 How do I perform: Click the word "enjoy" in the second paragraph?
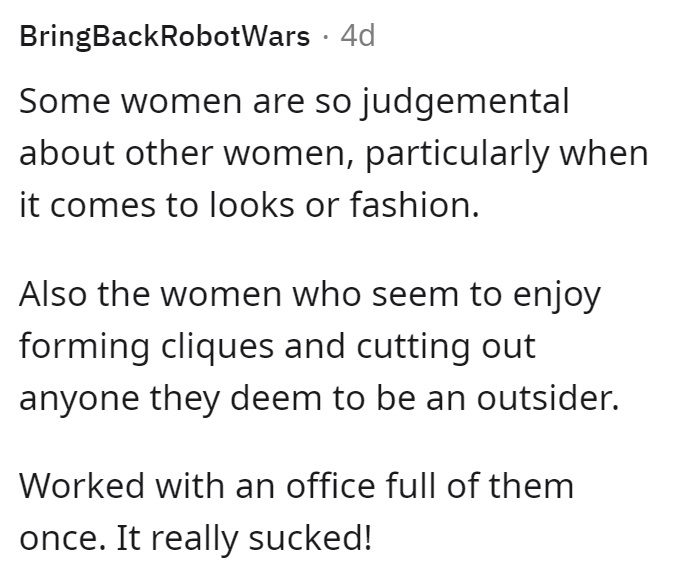coord(557,296)
